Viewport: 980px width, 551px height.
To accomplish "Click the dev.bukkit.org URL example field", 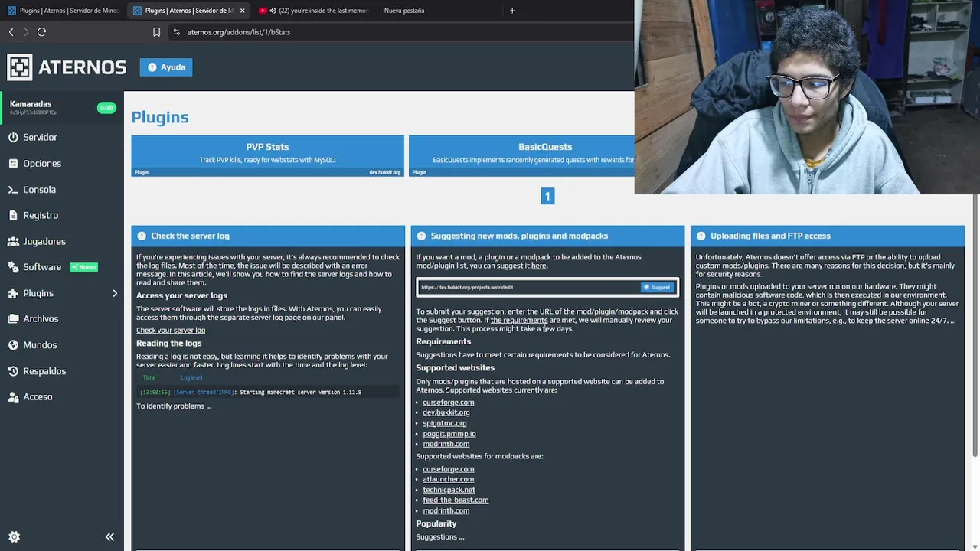I will [x=528, y=287].
